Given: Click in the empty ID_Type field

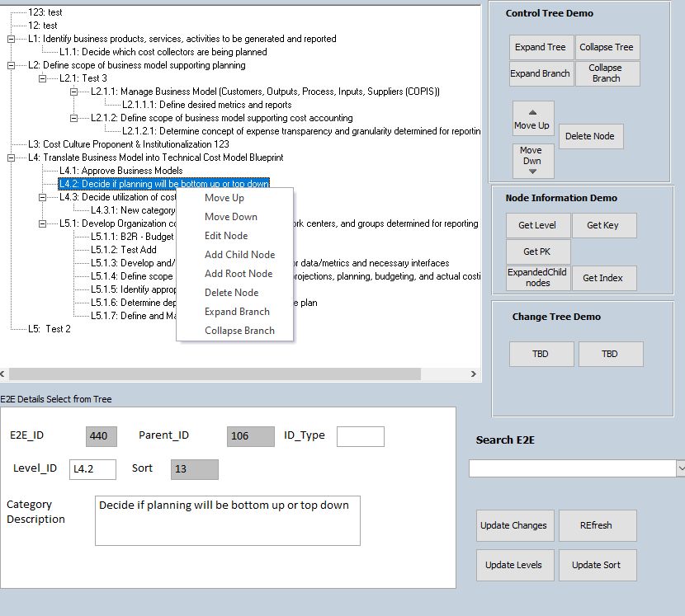Looking at the screenshot, I should click(361, 436).
